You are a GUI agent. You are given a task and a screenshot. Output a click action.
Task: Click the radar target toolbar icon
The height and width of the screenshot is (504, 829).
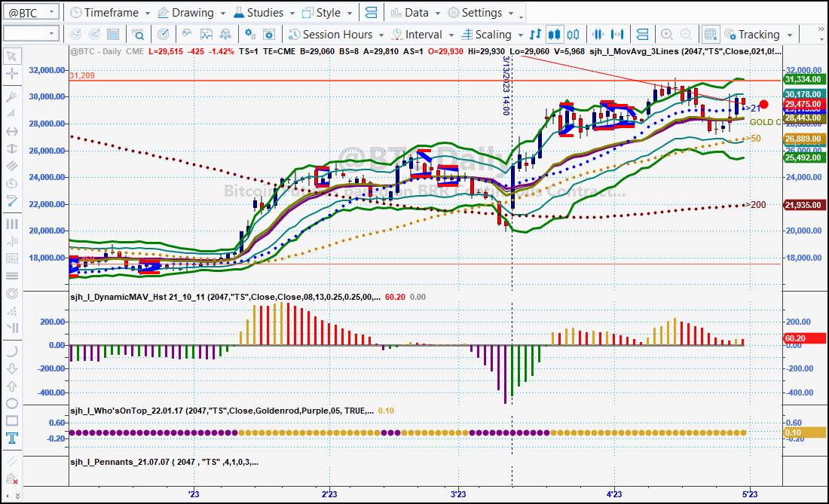click(164, 35)
